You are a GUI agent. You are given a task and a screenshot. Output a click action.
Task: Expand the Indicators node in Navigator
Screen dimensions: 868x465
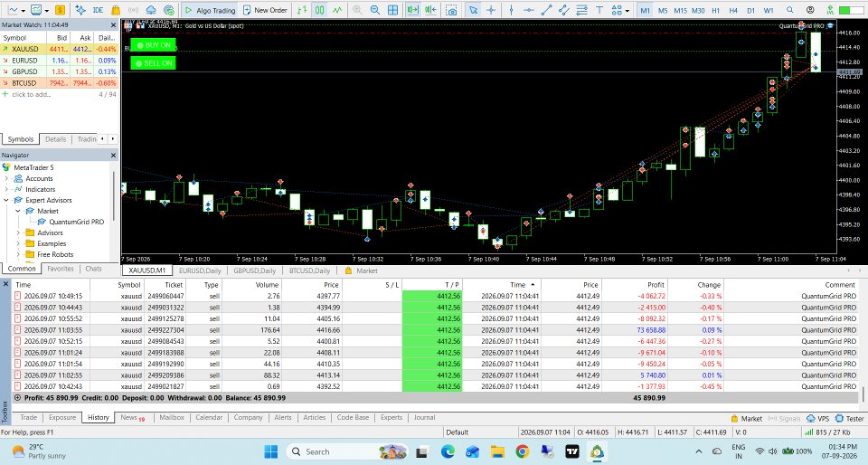(x=6, y=189)
